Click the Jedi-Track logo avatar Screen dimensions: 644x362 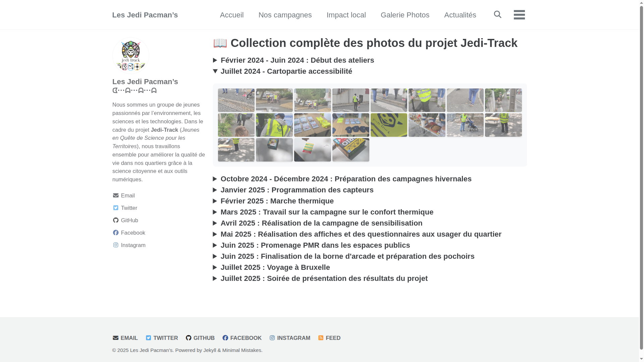pyautogui.click(x=131, y=55)
